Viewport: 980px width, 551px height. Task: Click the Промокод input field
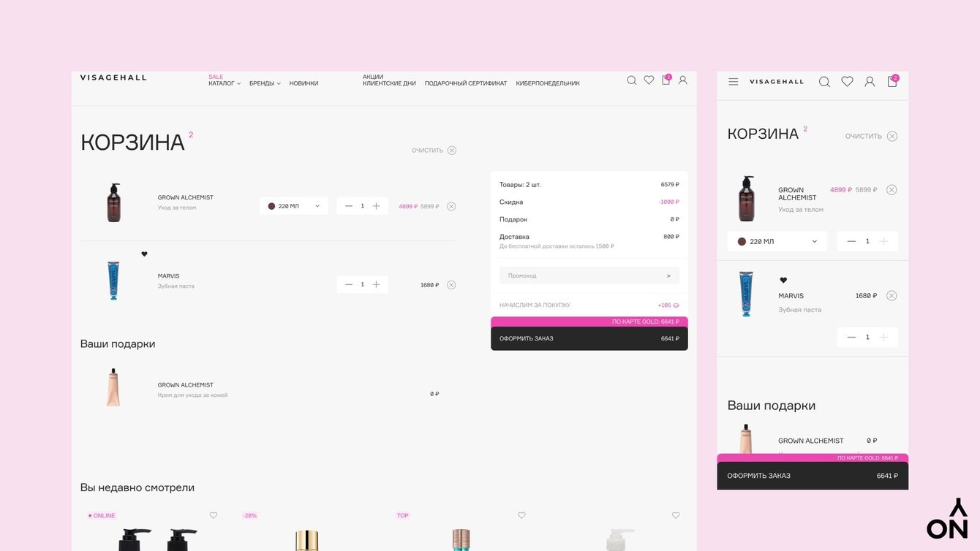[589, 275]
